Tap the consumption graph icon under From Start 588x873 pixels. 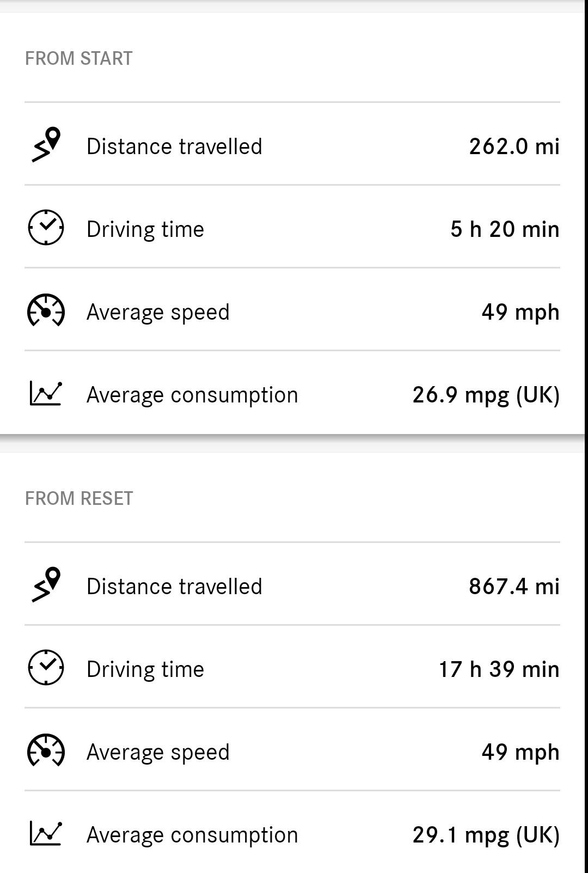pyautogui.click(x=46, y=393)
